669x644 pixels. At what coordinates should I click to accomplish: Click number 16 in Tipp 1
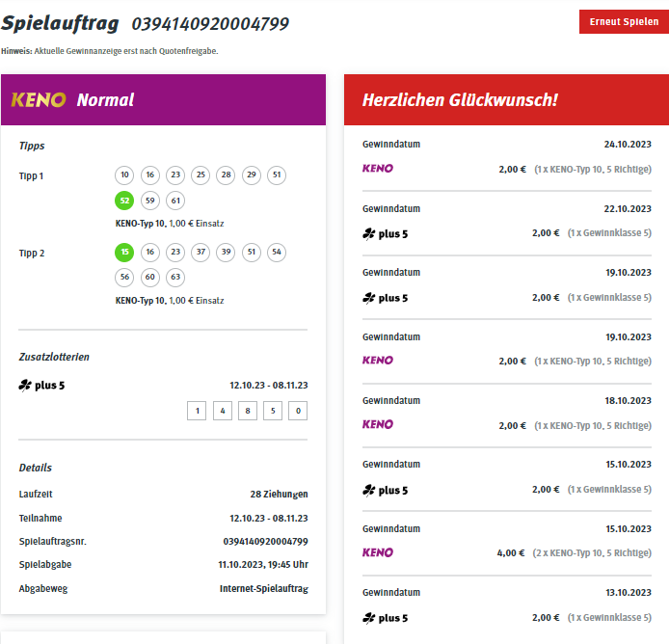150,174
